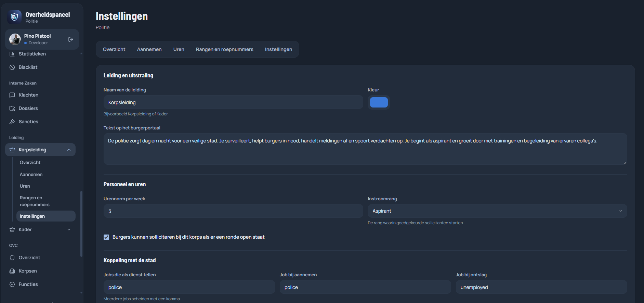Open Uren in the sidebar submenu
The width and height of the screenshot is (644, 303).
[46, 186]
